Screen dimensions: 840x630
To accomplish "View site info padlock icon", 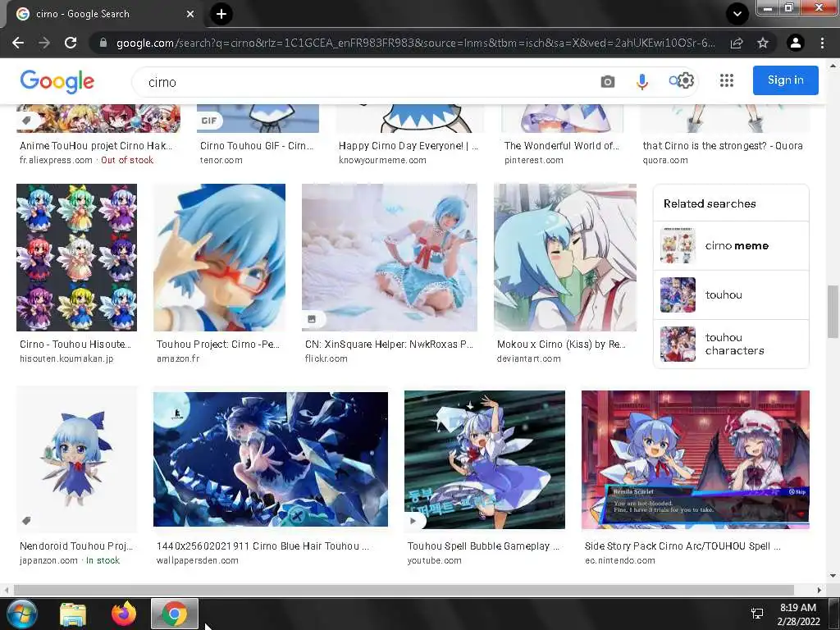I will [103, 43].
